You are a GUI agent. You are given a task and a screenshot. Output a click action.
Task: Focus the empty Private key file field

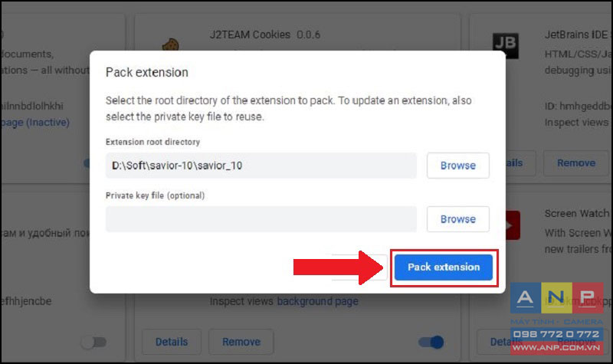(x=261, y=219)
